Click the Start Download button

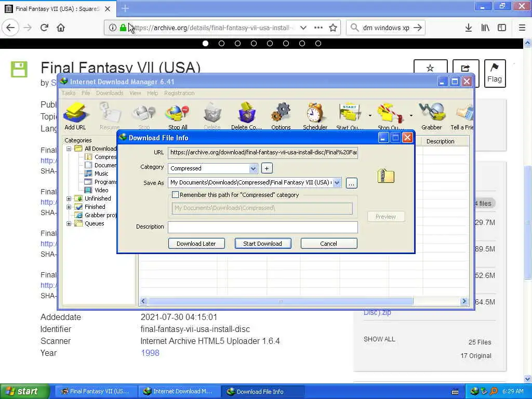pyautogui.click(x=262, y=244)
